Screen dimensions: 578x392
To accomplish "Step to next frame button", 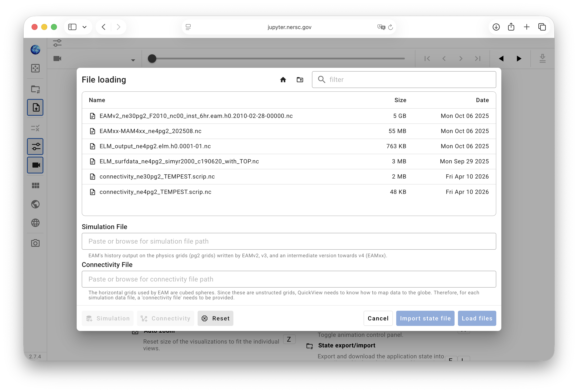I will click(461, 59).
